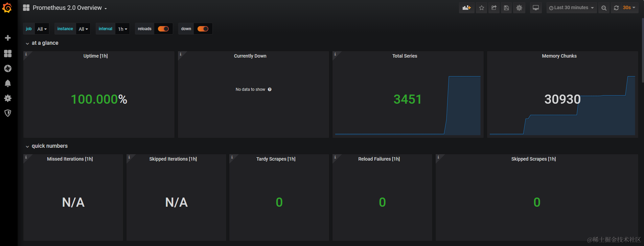The height and width of the screenshot is (246, 644).
Task: Click the 3451 total series value
Action: [408, 99]
